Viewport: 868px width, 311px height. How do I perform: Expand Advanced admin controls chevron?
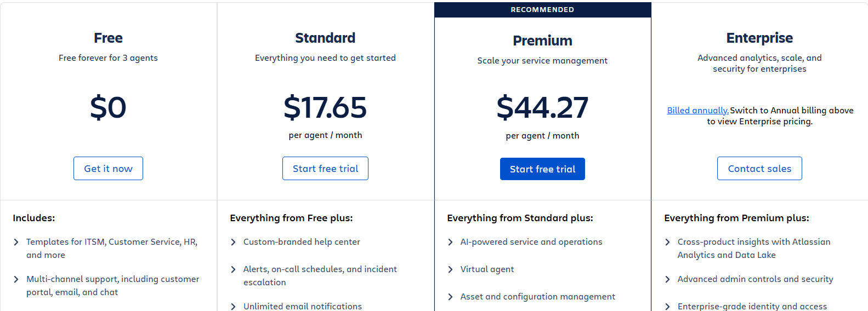coord(667,279)
